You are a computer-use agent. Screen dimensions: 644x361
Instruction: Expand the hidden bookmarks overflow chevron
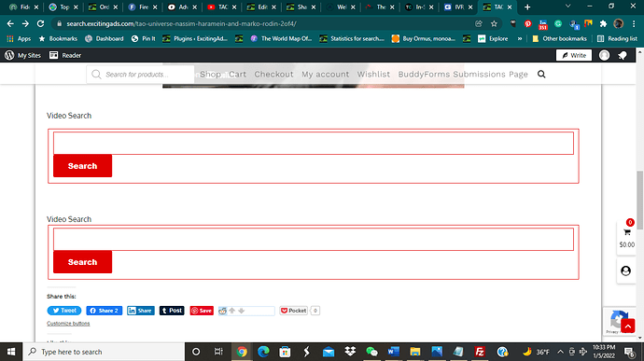click(520, 38)
